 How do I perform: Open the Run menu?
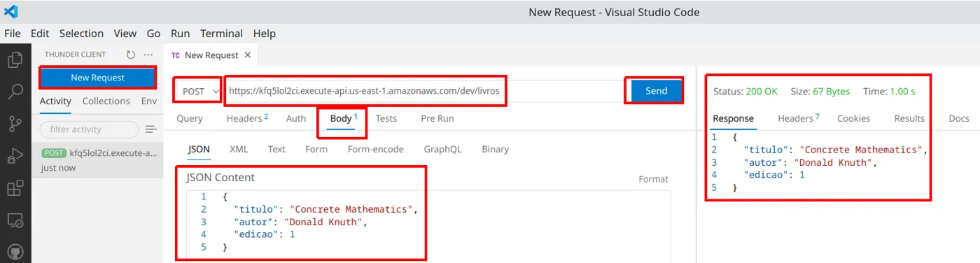[x=180, y=34]
